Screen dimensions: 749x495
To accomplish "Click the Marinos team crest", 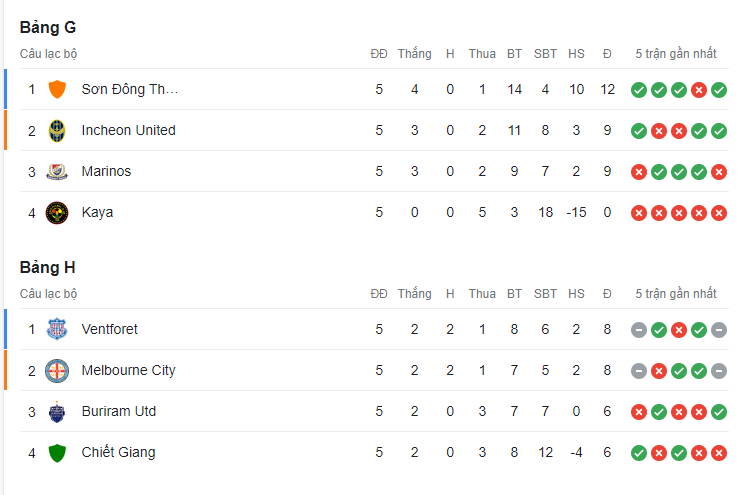I will pyautogui.click(x=57, y=172).
